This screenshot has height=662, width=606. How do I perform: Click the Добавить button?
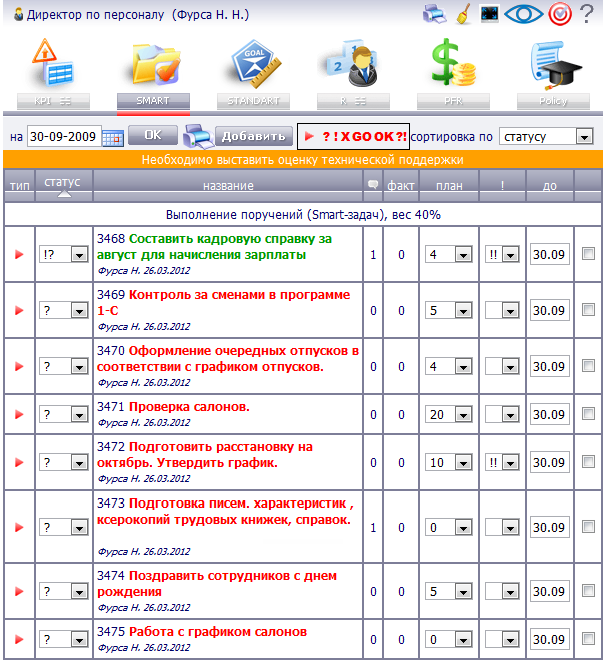pyautogui.click(x=254, y=136)
